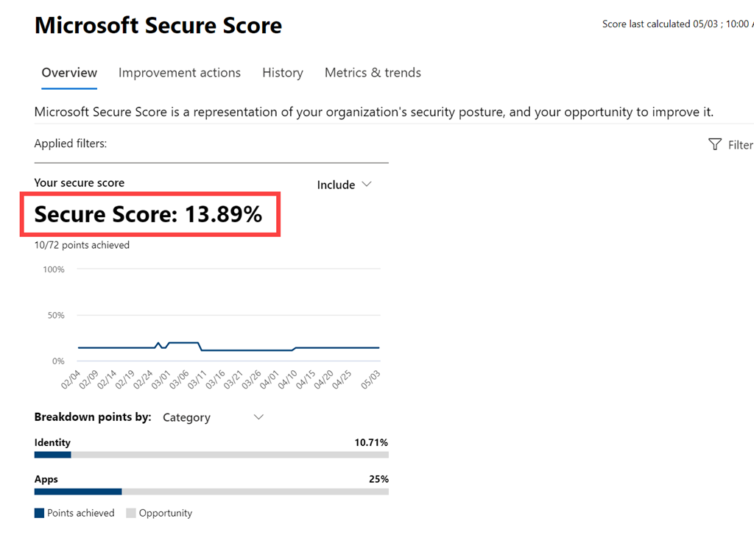Click the Apps category progress bar
The height and width of the screenshot is (560, 754).
pyautogui.click(x=211, y=492)
